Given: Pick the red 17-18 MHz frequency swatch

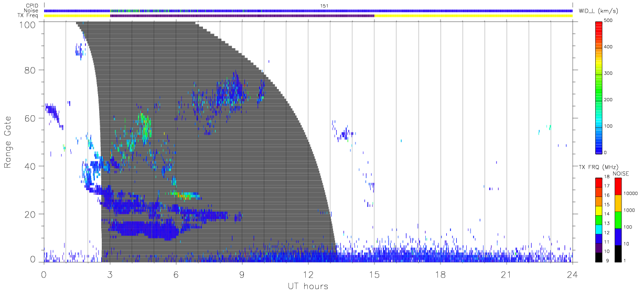Looking at the screenshot, I should [599, 182].
